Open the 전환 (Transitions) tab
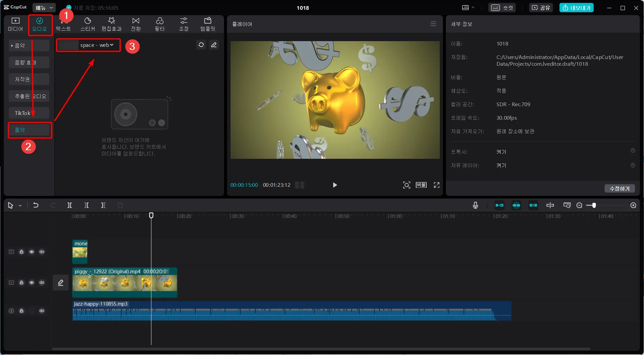 (x=136, y=24)
